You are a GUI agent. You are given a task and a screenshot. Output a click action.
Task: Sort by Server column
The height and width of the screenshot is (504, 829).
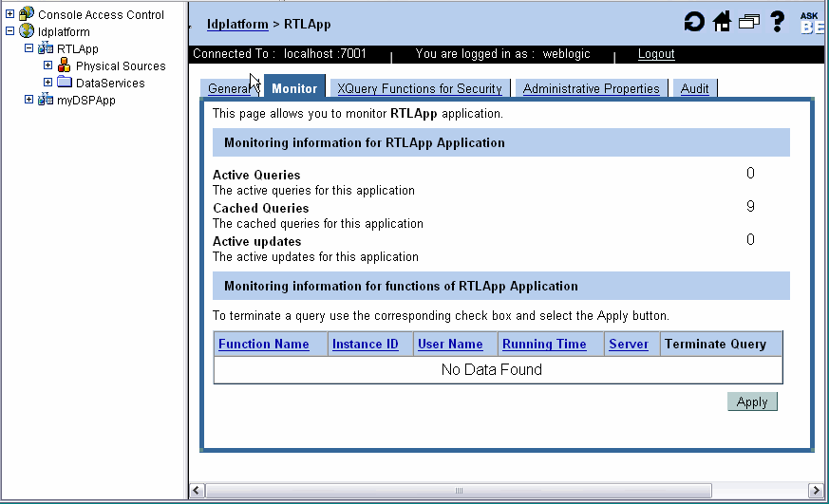(629, 344)
